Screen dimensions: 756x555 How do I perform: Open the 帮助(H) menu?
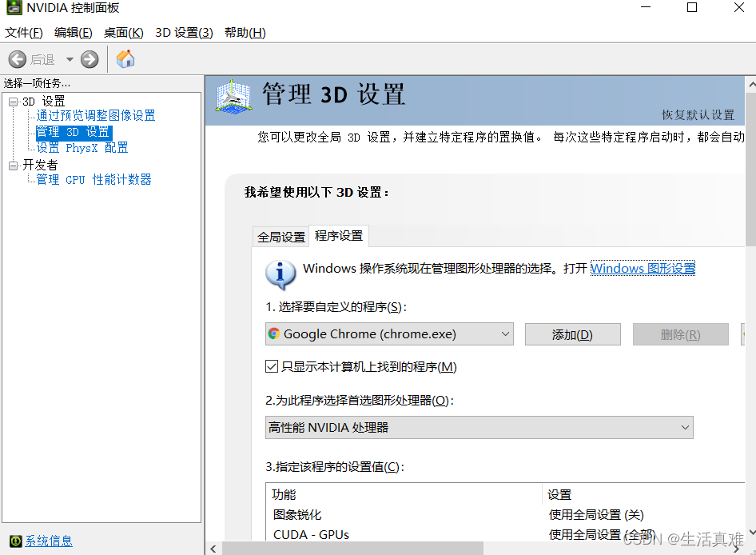[x=245, y=32]
